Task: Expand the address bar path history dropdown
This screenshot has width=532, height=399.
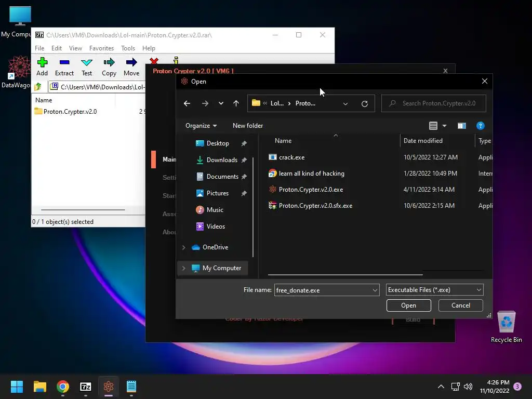Action: (345, 104)
